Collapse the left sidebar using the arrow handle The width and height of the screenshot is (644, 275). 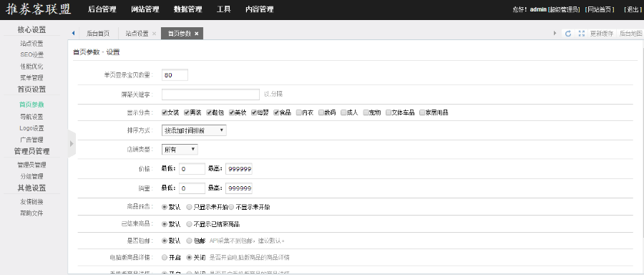click(72, 143)
